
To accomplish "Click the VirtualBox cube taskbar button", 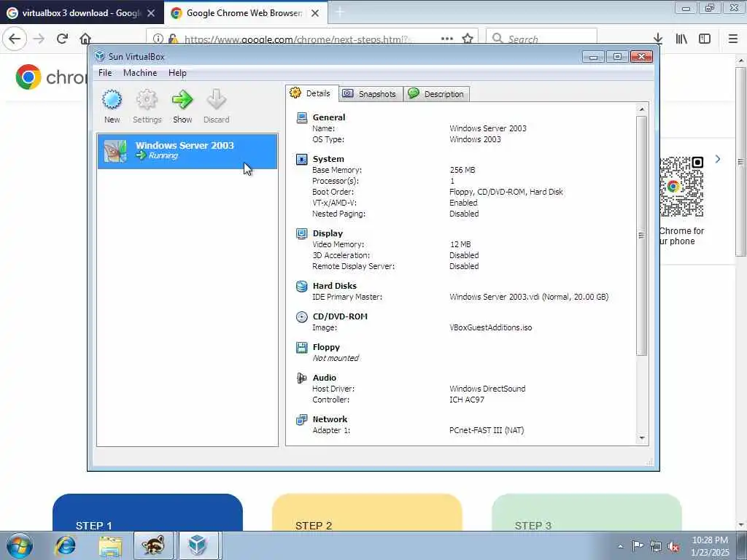I will coord(198,545).
